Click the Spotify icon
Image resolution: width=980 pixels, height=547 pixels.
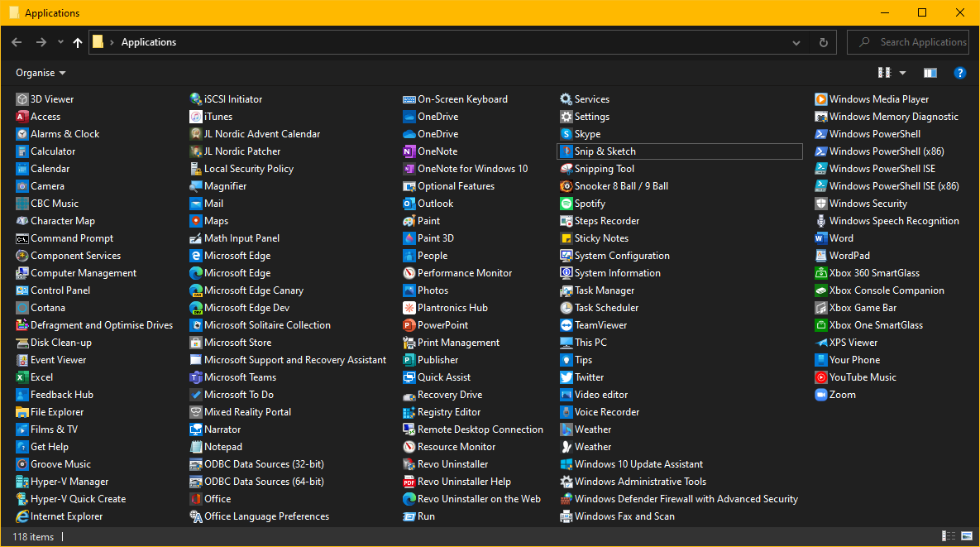pos(566,204)
